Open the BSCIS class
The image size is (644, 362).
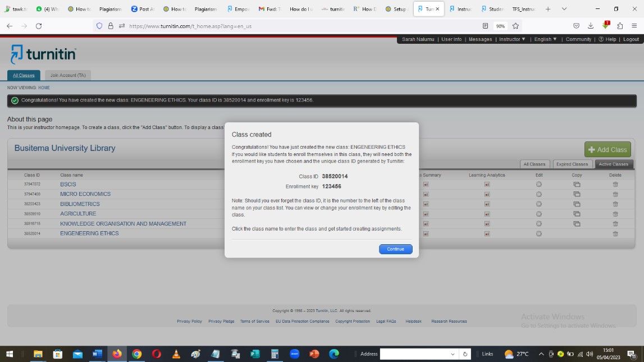coord(68,184)
